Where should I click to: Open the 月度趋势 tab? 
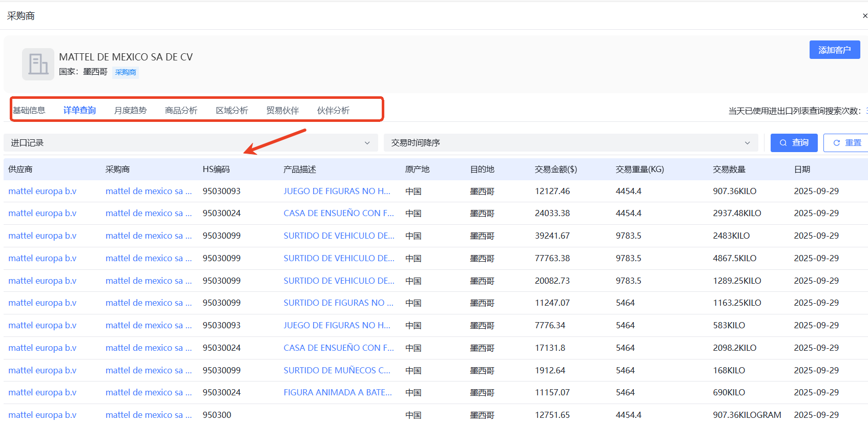coord(130,110)
